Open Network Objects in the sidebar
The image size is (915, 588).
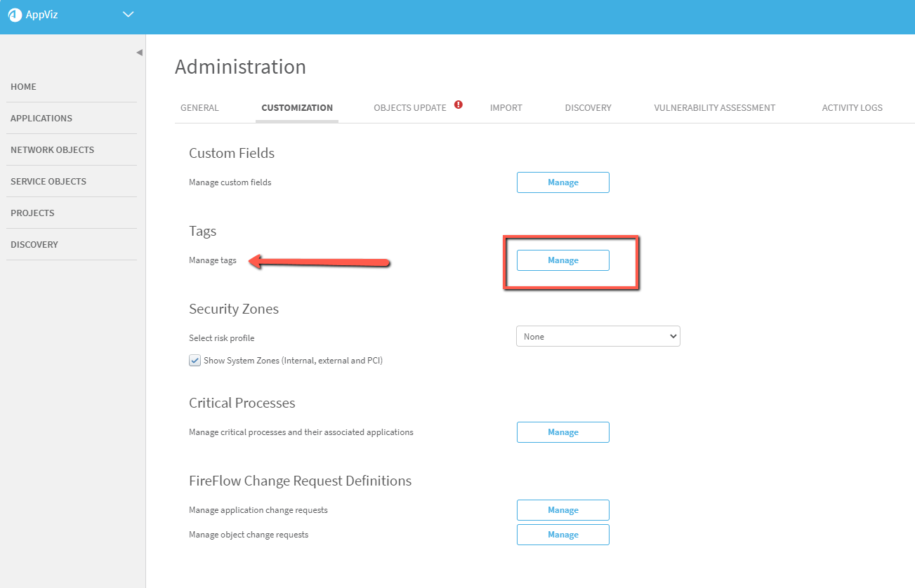pos(52,150)
